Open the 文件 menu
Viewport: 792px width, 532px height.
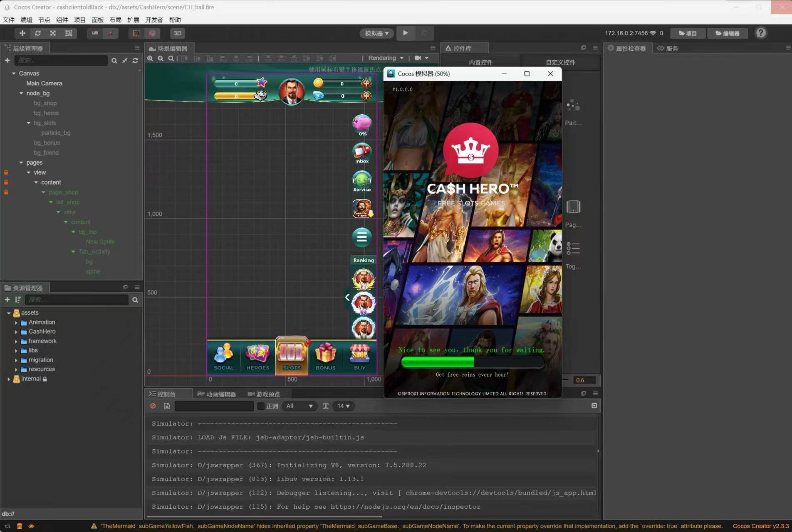point(8,20)
